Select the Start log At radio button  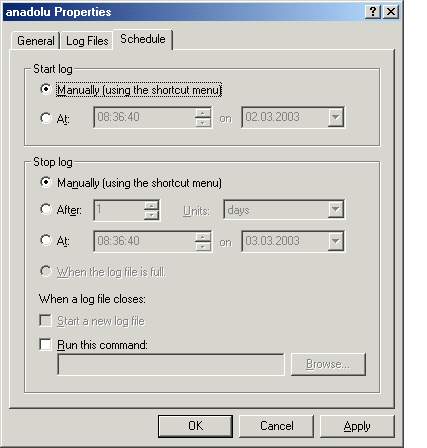point(45,118)
